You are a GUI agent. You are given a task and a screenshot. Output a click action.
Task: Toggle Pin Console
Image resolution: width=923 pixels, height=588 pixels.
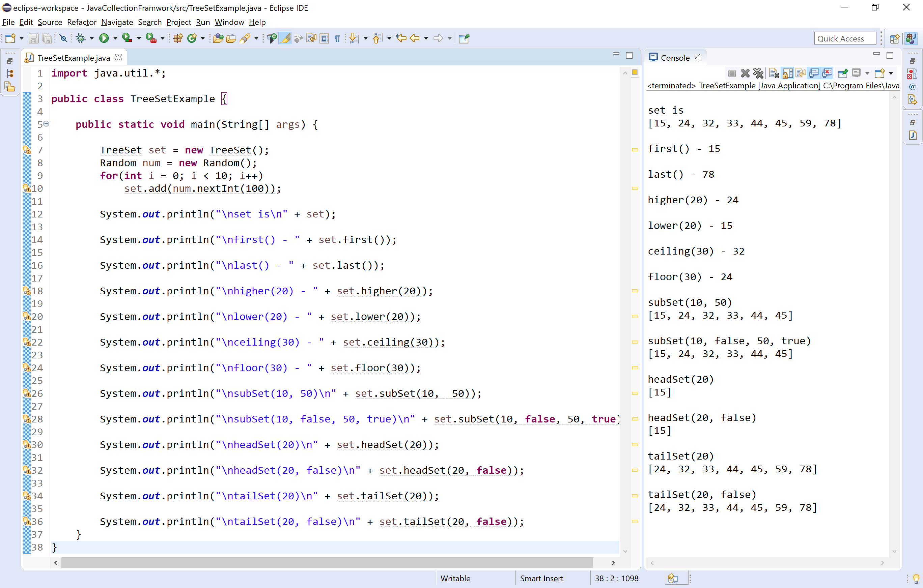pyautogui.click(x=842, y=73)
